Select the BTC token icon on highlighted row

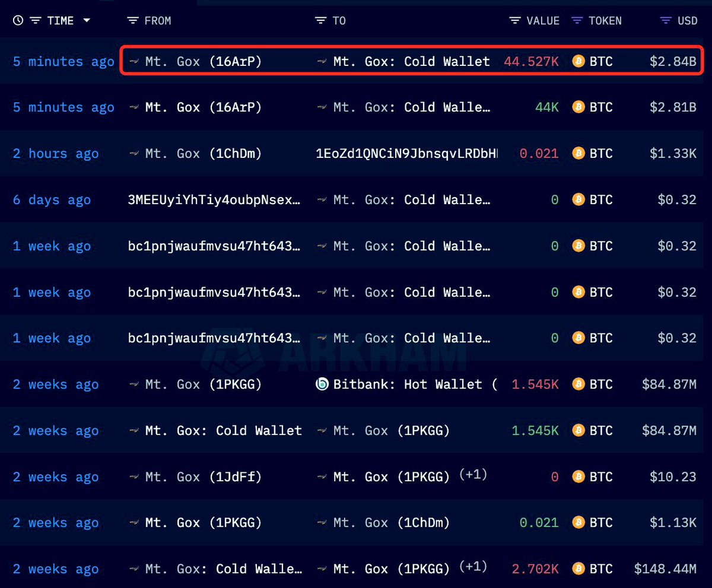577,61
